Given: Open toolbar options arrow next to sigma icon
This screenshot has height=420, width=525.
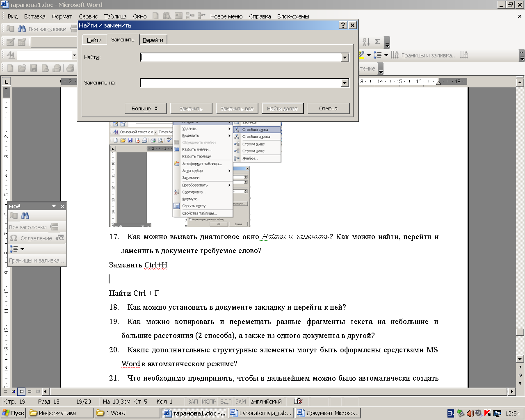Looking at the screenshot, I should point(387,43).
